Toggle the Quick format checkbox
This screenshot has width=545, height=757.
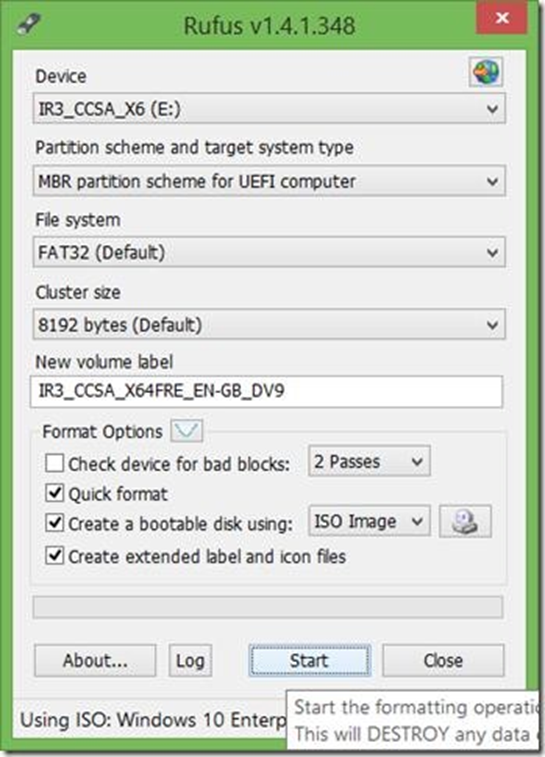tap(54, 493)
